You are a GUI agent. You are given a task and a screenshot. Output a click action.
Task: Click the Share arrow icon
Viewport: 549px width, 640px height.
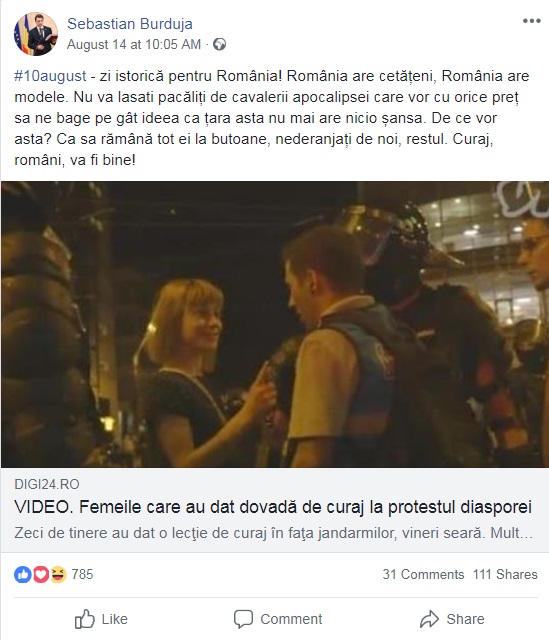click(429, 619)
